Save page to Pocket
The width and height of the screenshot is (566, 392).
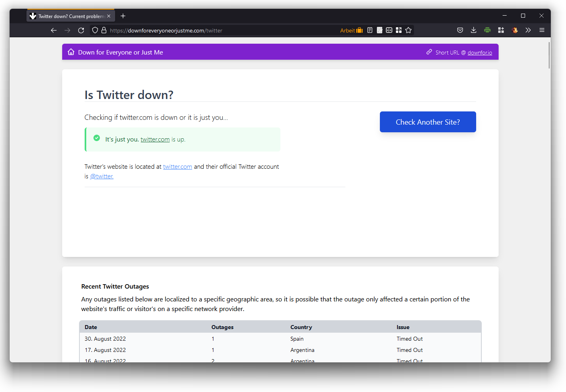tap(460, 30)
